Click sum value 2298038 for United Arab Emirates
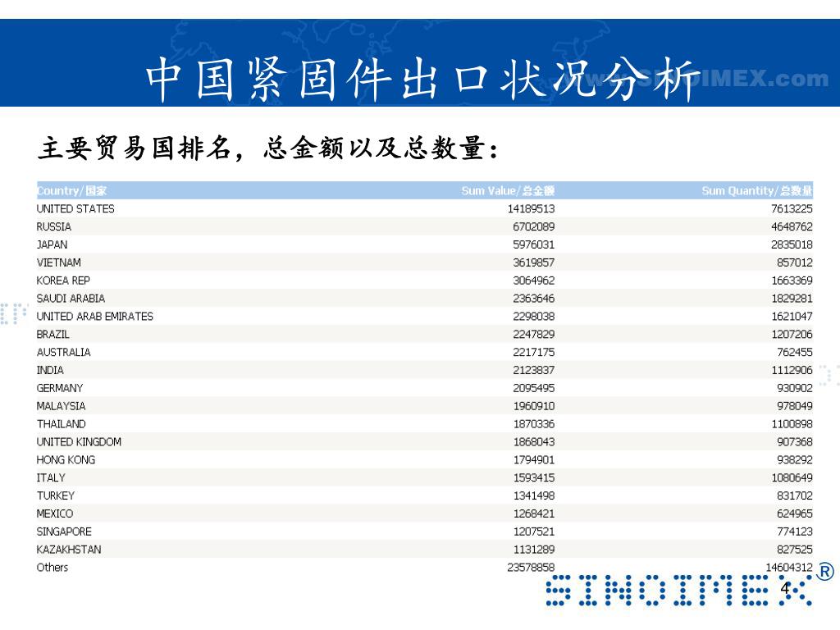 coord(533,317)
